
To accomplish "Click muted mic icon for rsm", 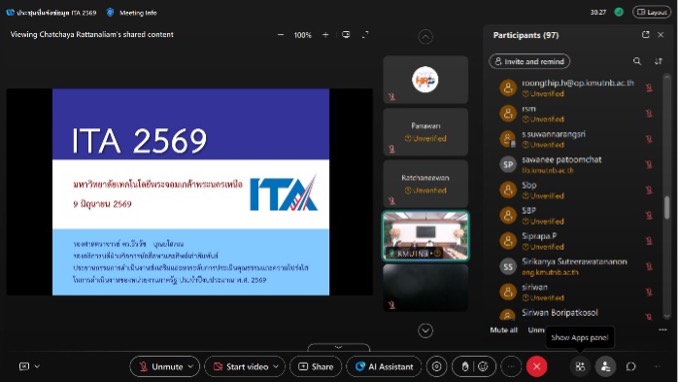I will tap(650, 114).
